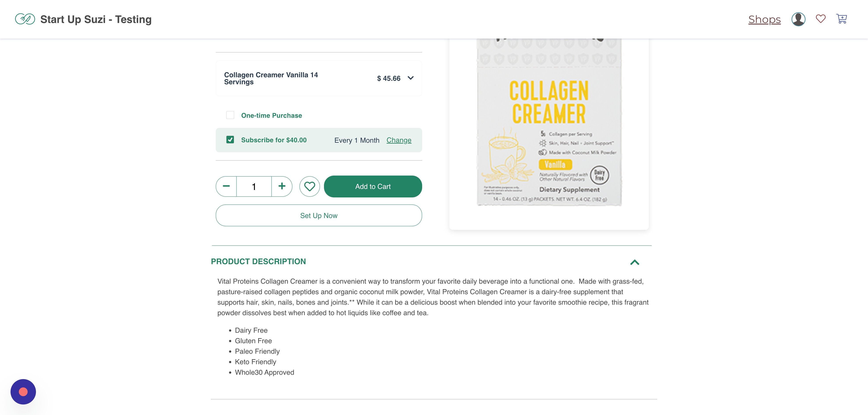Decrease quantity with minus button
Viewport: 868px width, 415px height.
coord(226,186)
